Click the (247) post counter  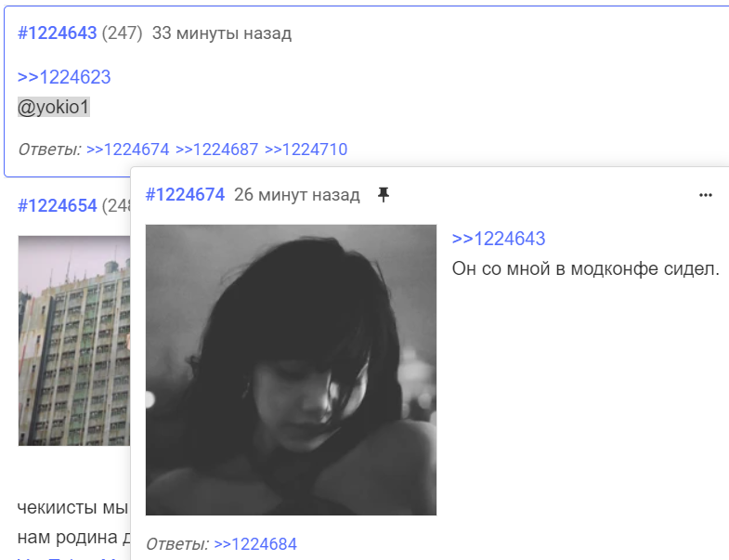point(122,33)
